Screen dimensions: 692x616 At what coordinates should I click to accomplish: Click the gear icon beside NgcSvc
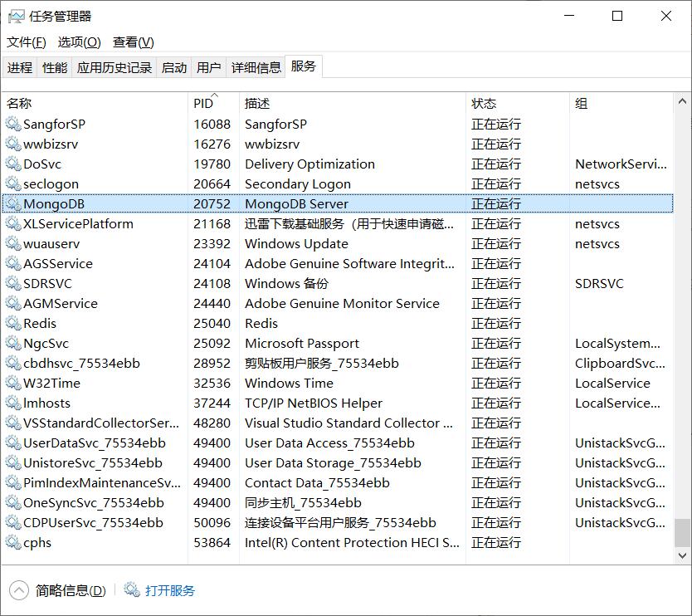coord(13,343)
